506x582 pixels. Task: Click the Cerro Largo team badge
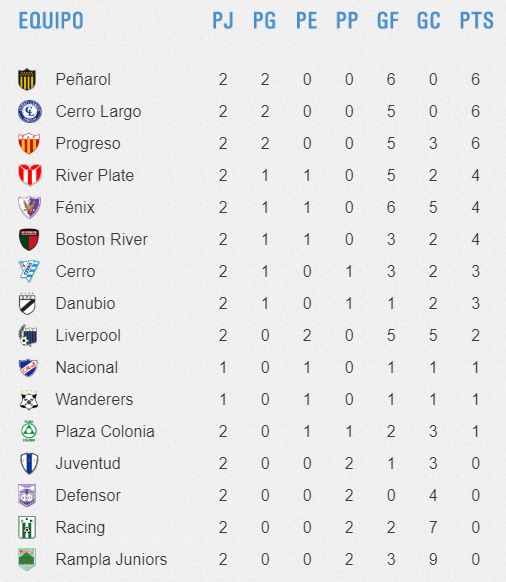tap(30, 111)
